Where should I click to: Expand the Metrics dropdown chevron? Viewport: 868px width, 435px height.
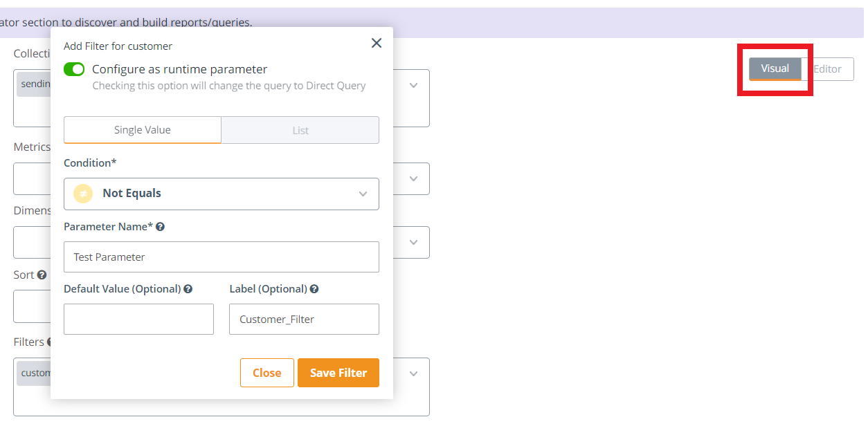click(413, 179)
